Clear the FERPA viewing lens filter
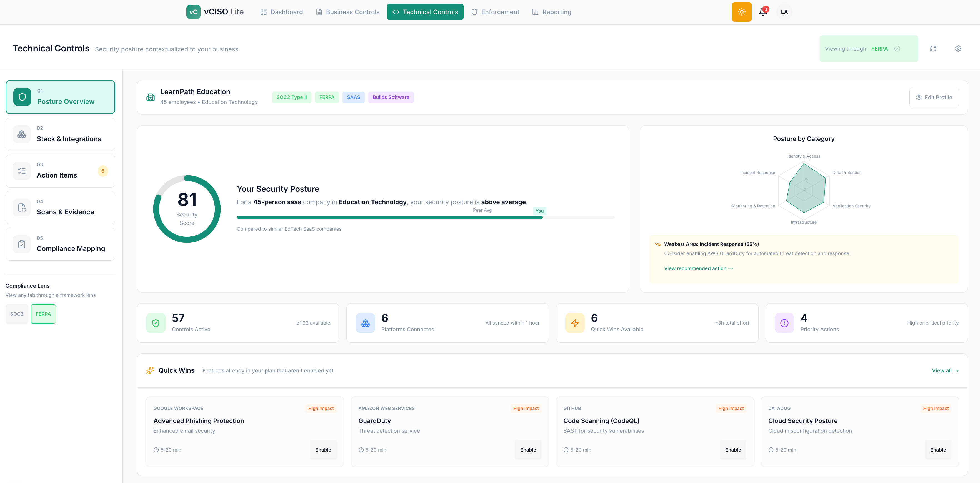This screenshot has height=483, width=980. pos(897,49)
